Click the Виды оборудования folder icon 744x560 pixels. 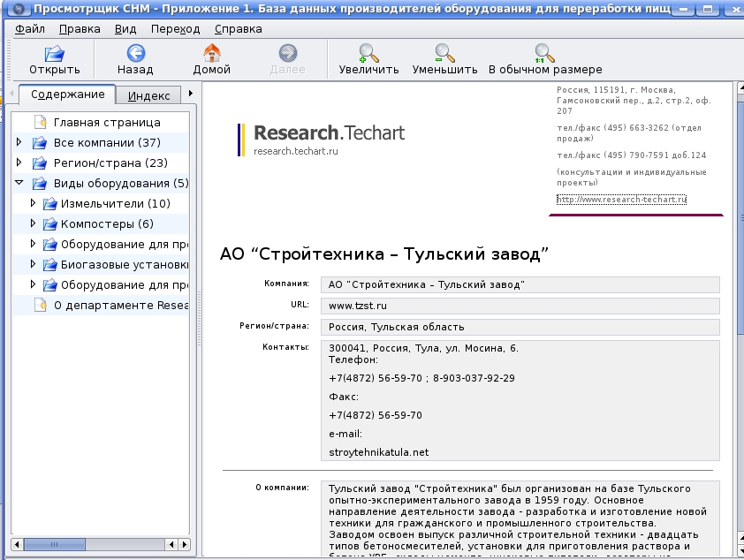click(x=40, y=184)
